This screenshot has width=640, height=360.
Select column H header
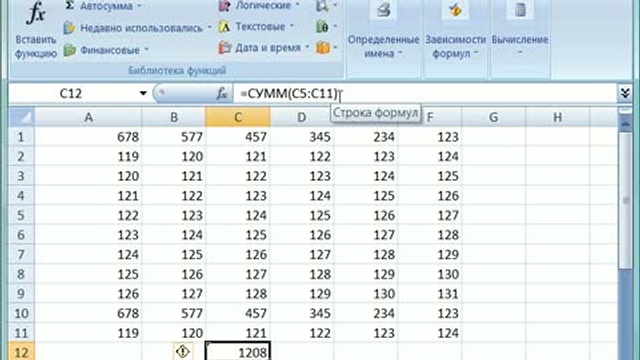coord(558,117)
